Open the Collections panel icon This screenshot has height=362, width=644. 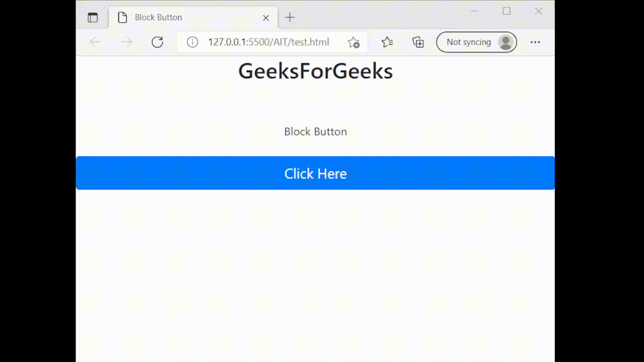pos(418,42)
